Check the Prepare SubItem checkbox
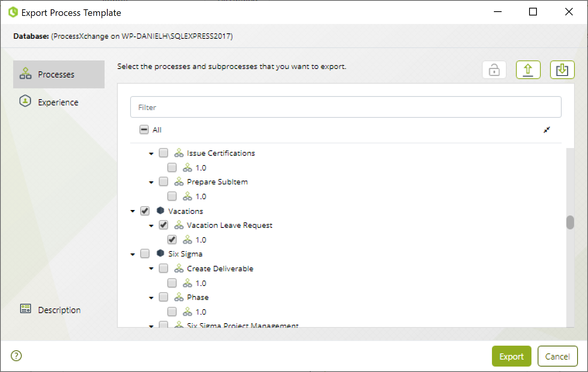This screenshot has height=372, width=588. point(163,181)
